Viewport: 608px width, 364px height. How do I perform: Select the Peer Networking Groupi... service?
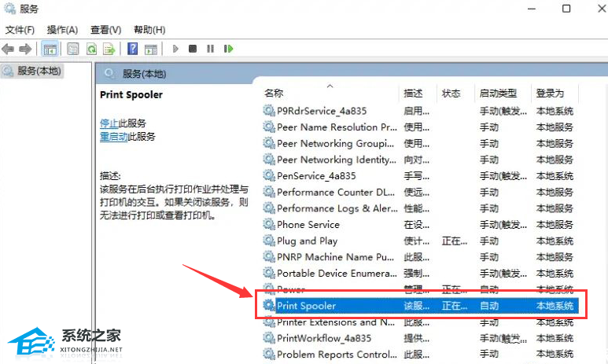point(335,143)
